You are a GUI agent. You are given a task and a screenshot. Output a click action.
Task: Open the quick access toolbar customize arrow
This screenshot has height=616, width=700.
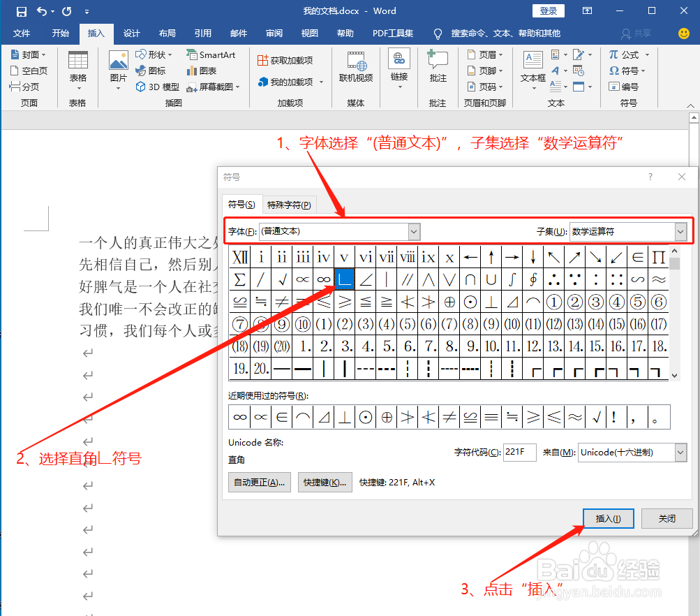pos(87,12)
